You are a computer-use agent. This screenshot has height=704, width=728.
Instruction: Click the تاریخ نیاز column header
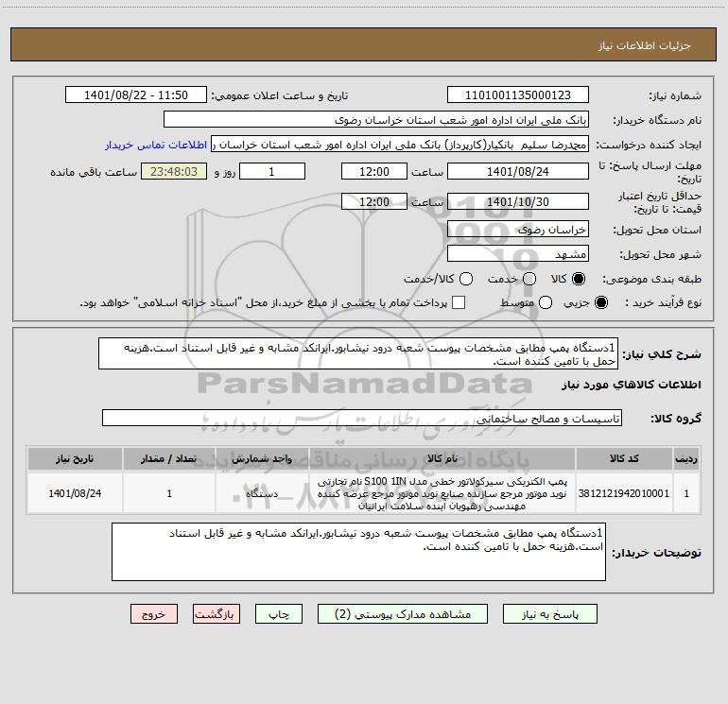75,458
